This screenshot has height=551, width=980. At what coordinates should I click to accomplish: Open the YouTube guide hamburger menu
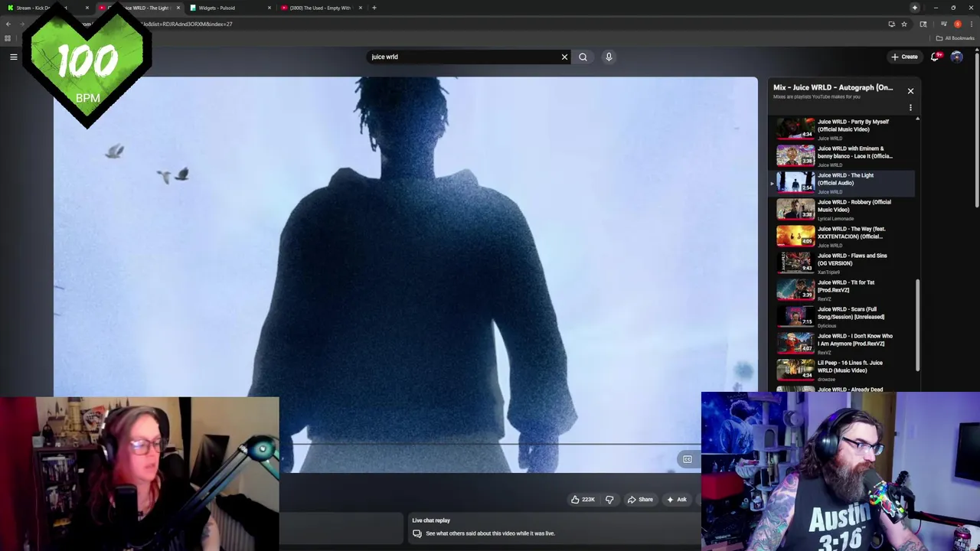(x=13, y=57)
